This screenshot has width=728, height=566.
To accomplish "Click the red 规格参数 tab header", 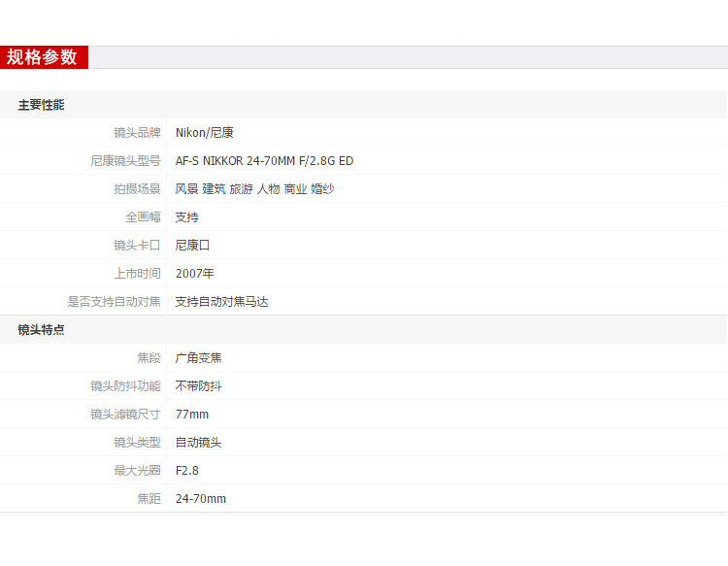I will click(44, 57).
